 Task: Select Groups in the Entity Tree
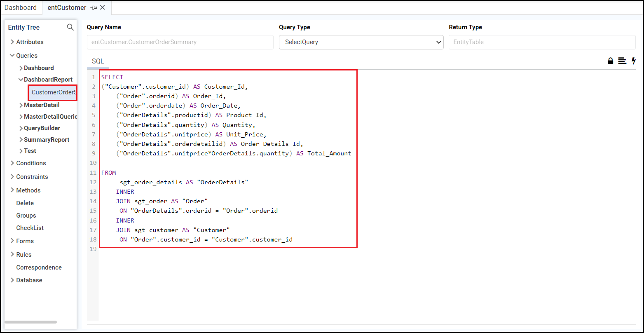pyautogui.click(x=26, y=216)
